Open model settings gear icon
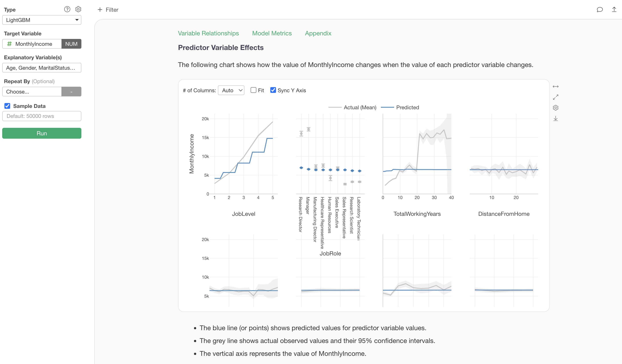 pos(78,9)
